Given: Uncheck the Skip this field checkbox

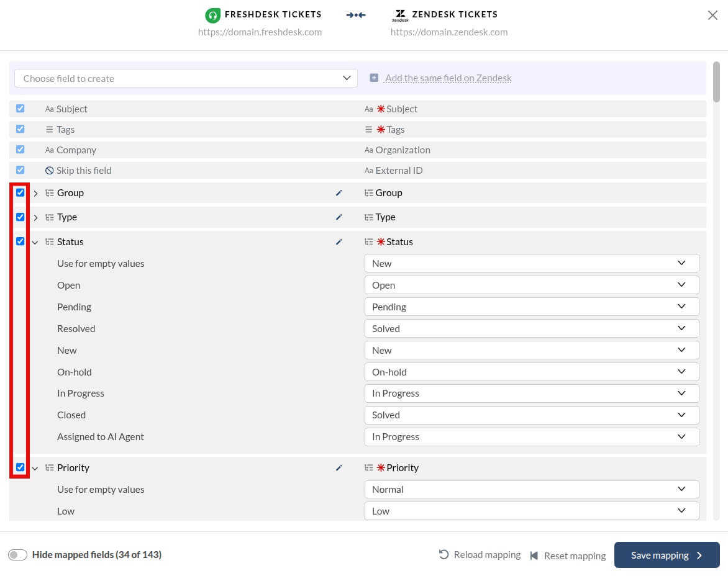Looking at the screenshot, I should (20, 169).
